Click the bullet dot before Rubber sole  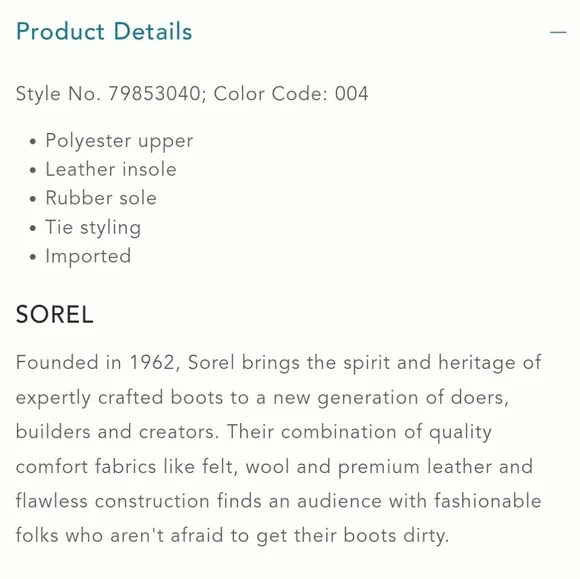click(x=33, y=199)
